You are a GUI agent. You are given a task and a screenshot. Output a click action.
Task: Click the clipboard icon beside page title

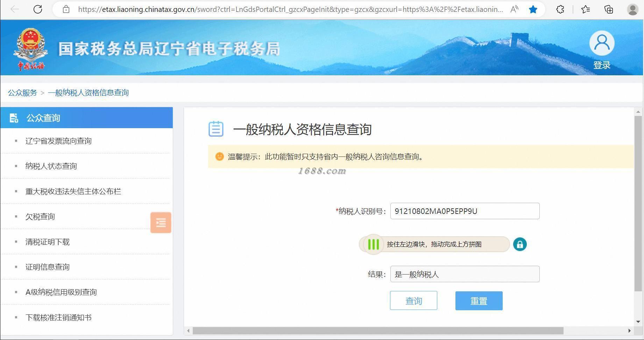[216, 129]
